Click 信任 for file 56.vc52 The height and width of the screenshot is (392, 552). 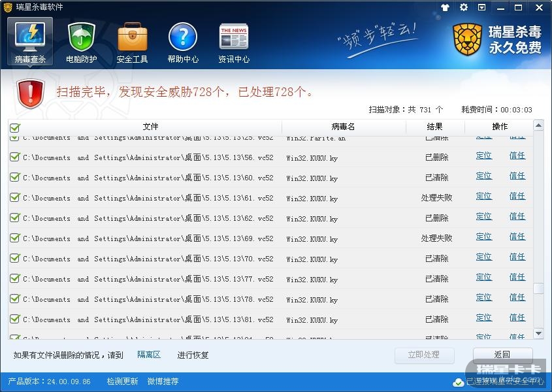517,155
